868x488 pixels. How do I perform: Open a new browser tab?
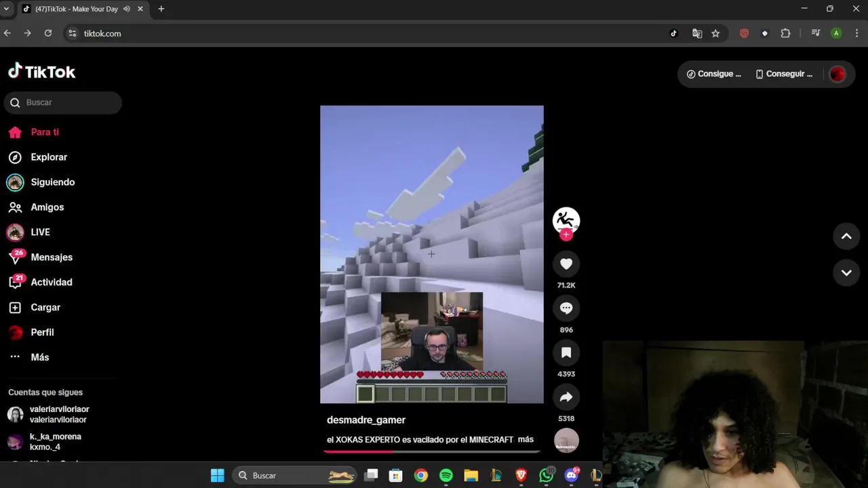pyautogui.click(x=161, y=9)
